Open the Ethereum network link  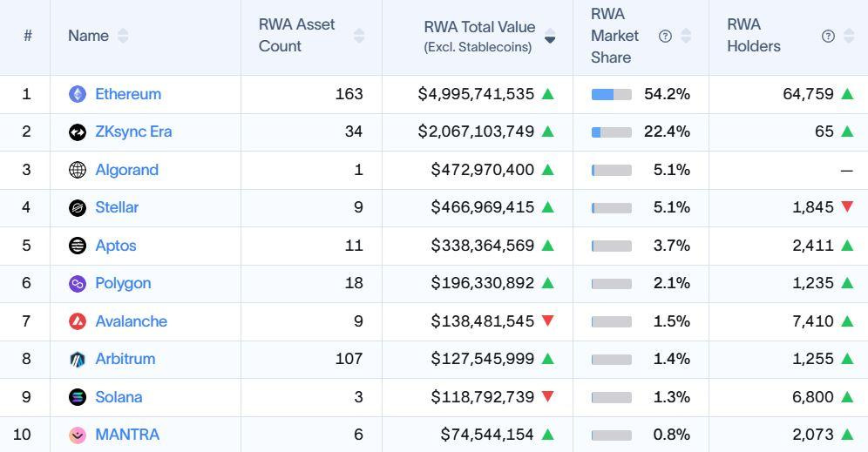[x=128, y=94]
